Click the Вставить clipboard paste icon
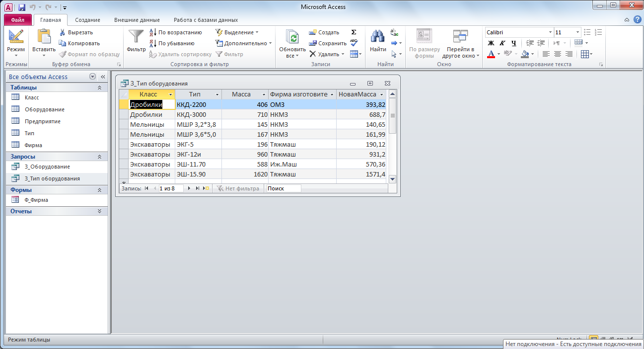 44,36
